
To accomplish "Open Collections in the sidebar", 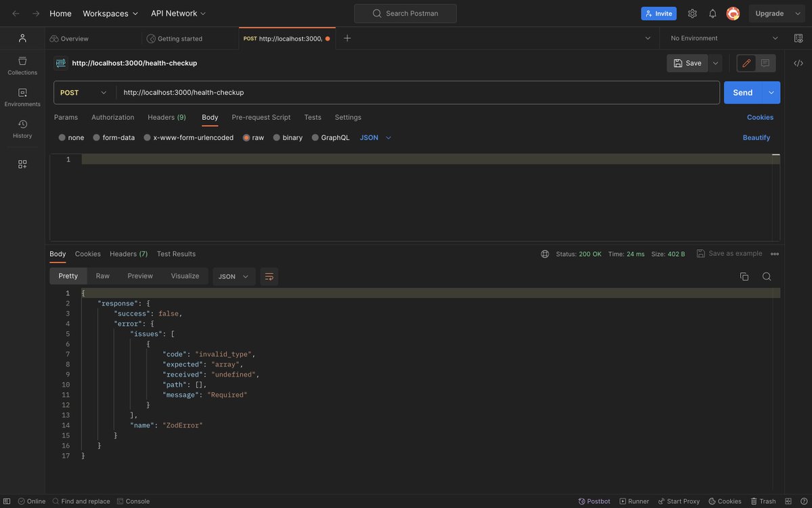I will pos(22,66).
